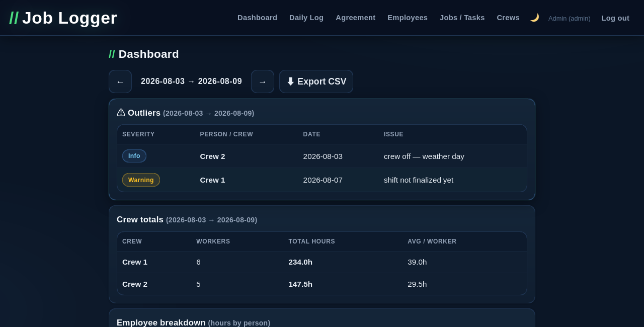644x327 pixels.
Task: Click the Total Hours column header
Action: pos(311,241)
